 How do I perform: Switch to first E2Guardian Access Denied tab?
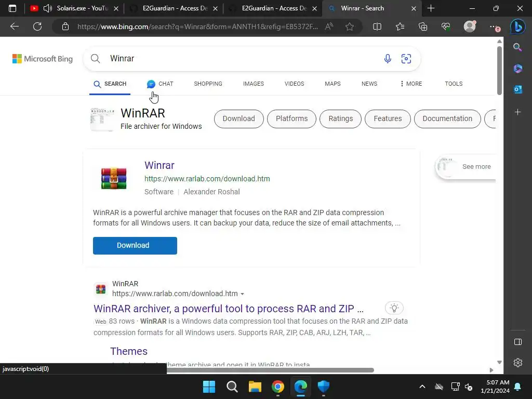click(174, 8)
